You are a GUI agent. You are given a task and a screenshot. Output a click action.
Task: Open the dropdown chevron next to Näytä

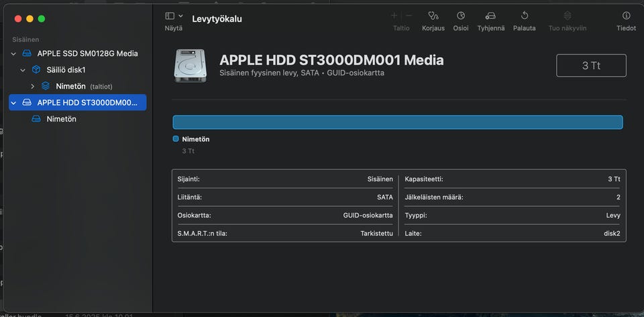(180, 16)
